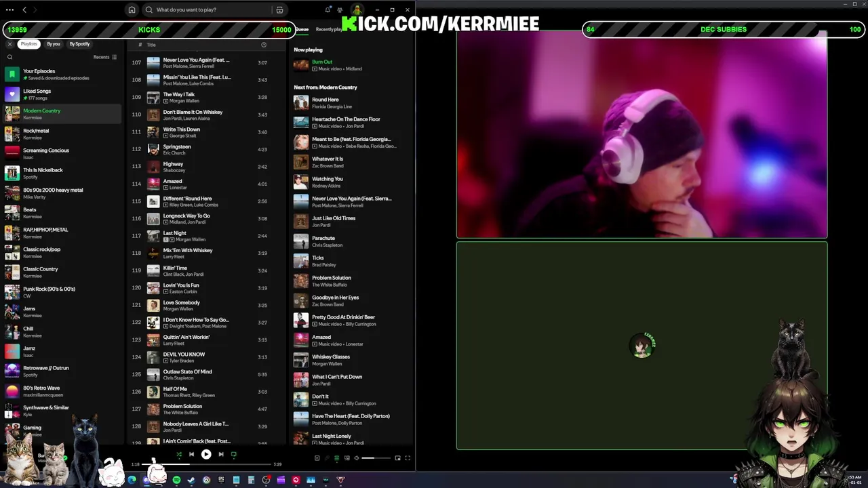868x488 pixels.
Task: Switch to the Recently played tab
Action: (x=329, y=29)
